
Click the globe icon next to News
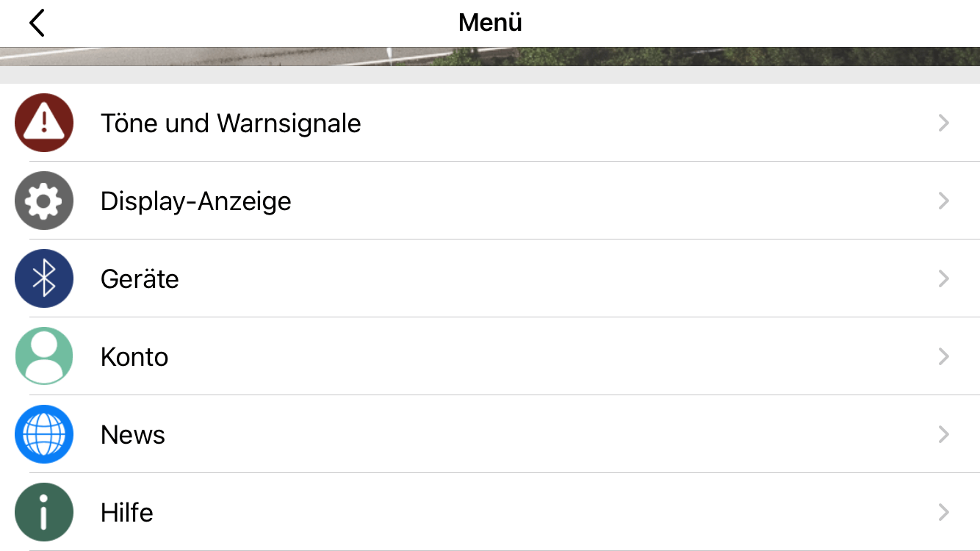coord(44,434)
